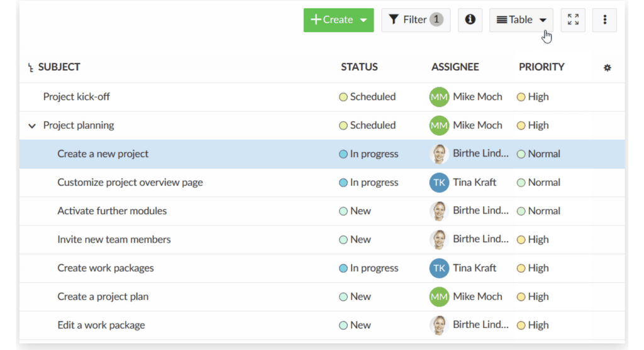Open the Create dropdown arrow

tap(364, 20)
